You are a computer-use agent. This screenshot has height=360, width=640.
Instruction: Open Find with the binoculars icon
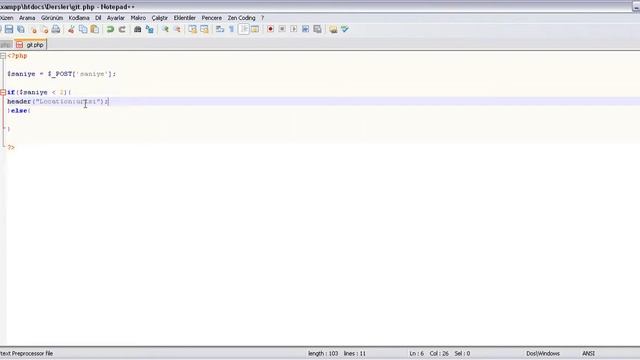pos(138,29)
